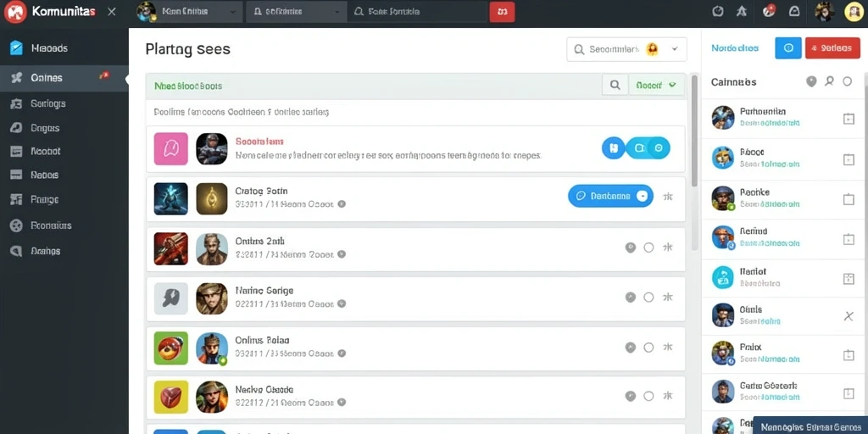Open the green Sooorf dropdown
Image resolution: width=868 pixels, height=434 pixels.
coord(657,86)
